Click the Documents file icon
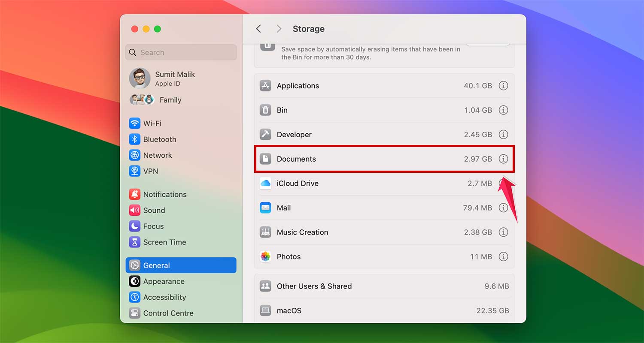644x343 pixels. (x=265, y=159)
